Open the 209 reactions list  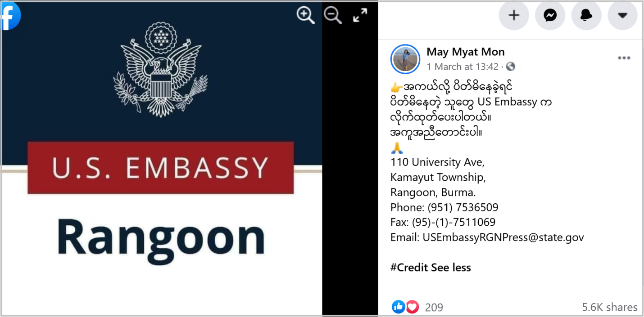434,307
